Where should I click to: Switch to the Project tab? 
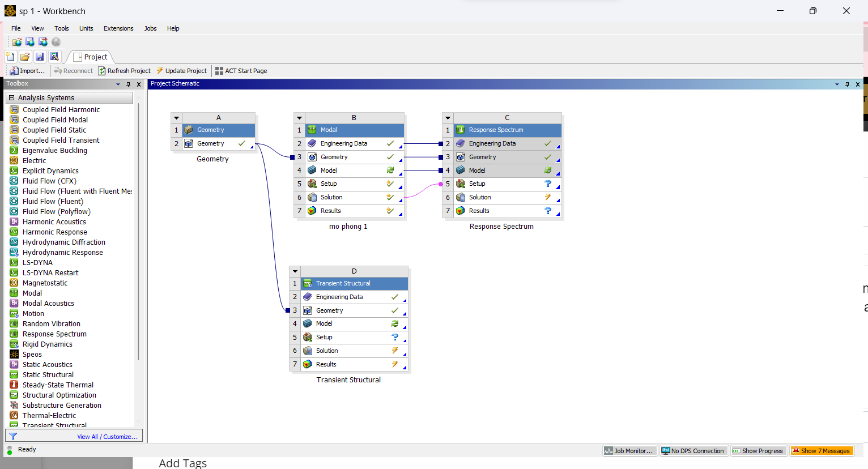pyautogui.click(x=91, y=57)
